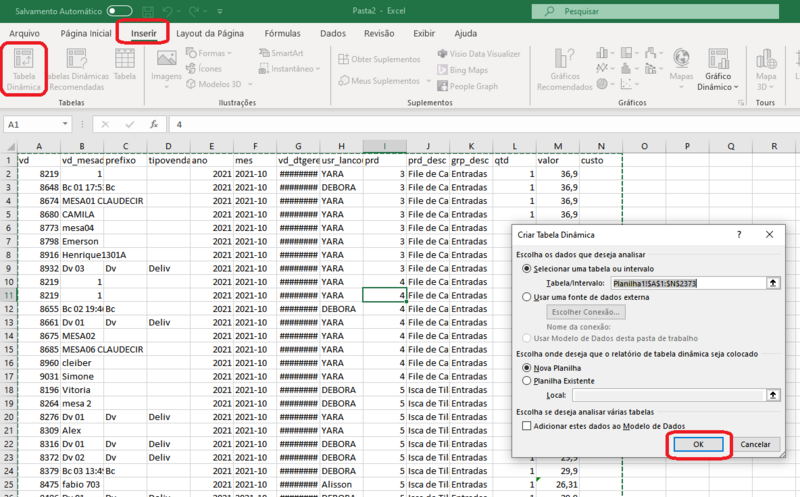Open the Bing Maps add-in
Image resolution: width=800 pixels, height=497 pixels.
click(x=462, y=70)
